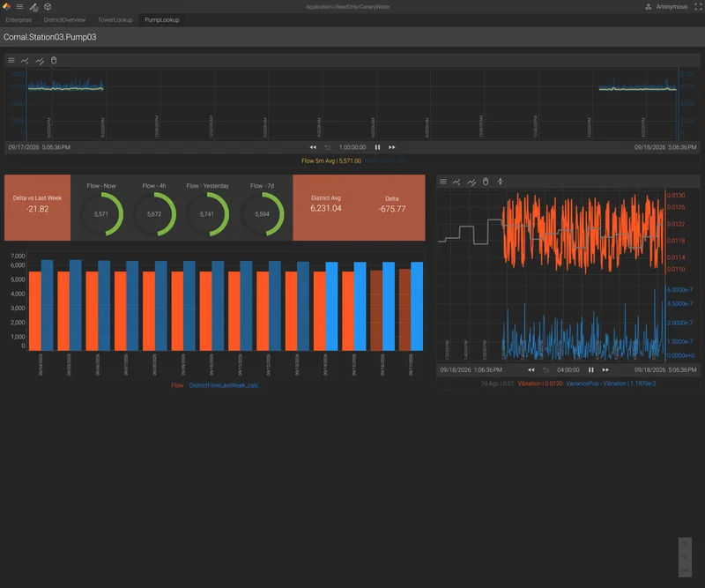
Task: Toggle fullscreen mode icon in the top bar
Action: [698, 7]
